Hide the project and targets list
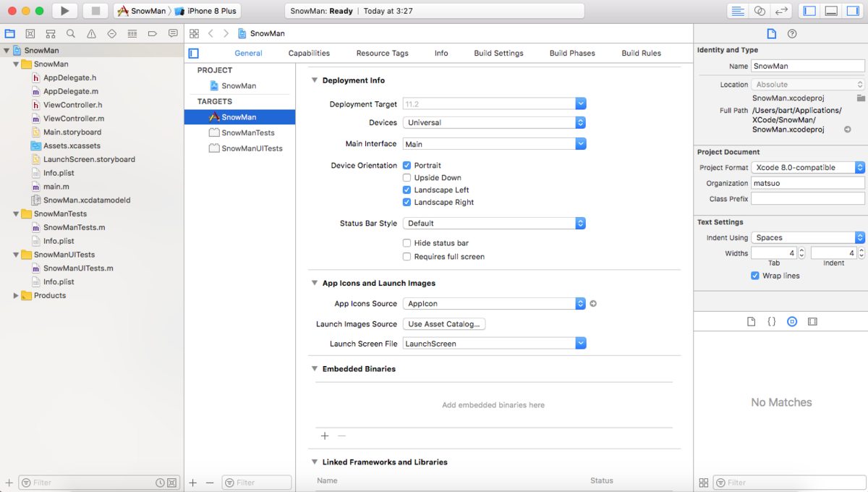This screenshot has width=868, height=492. (193, 53)
